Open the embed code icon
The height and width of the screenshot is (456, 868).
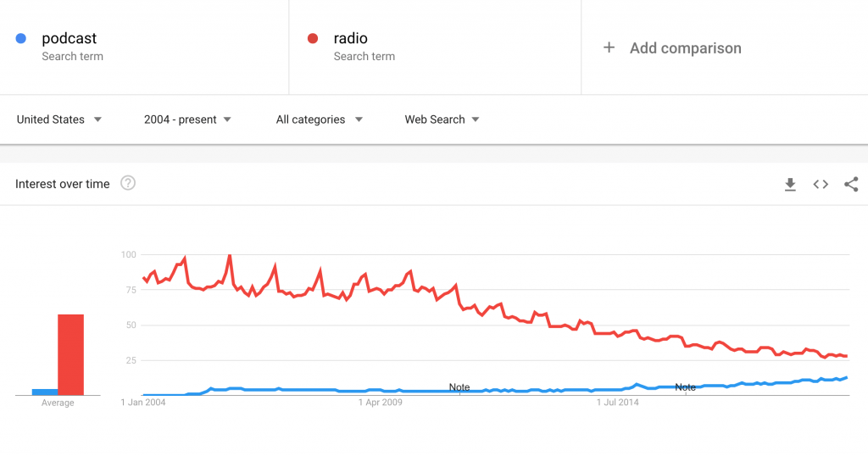(821, 184)
